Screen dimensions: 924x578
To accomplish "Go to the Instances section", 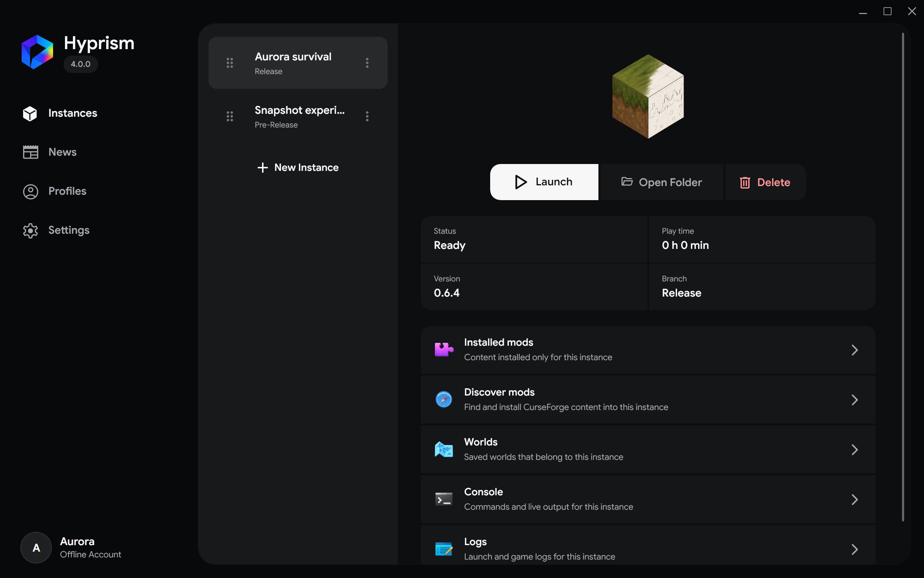I will click(73, 113).
